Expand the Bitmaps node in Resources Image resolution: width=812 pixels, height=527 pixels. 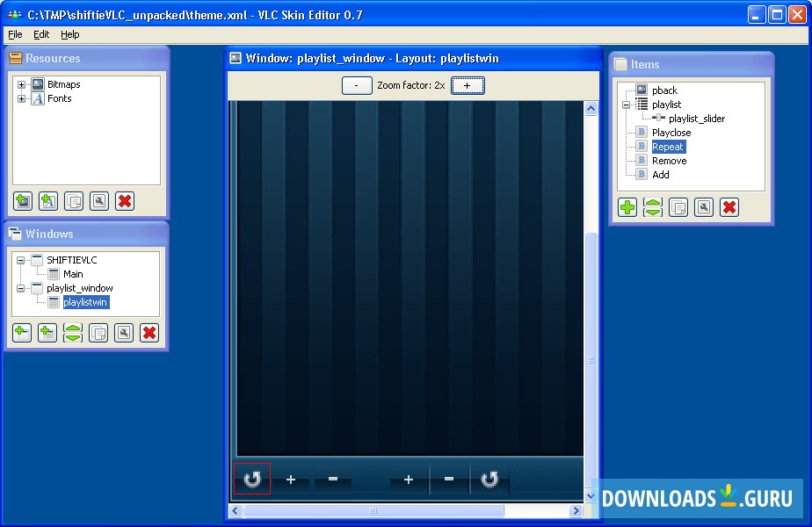[x=21, y=84]
